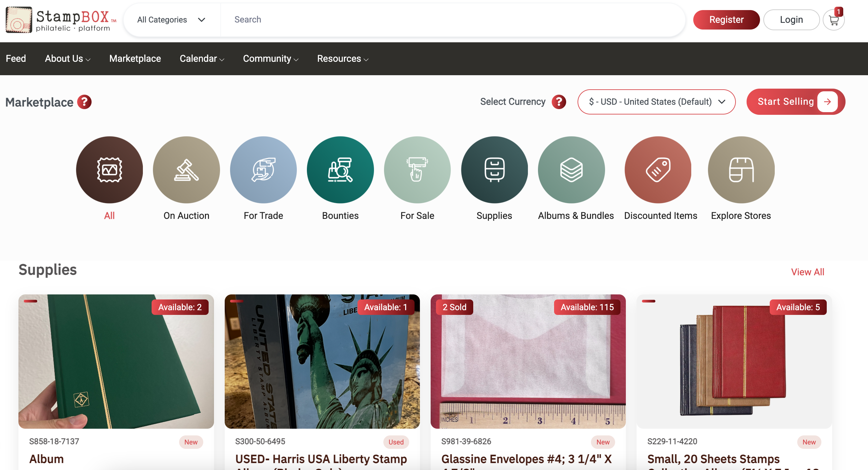
Task: Click the Marketplace help question mark
Action: (x=84, y=102)
